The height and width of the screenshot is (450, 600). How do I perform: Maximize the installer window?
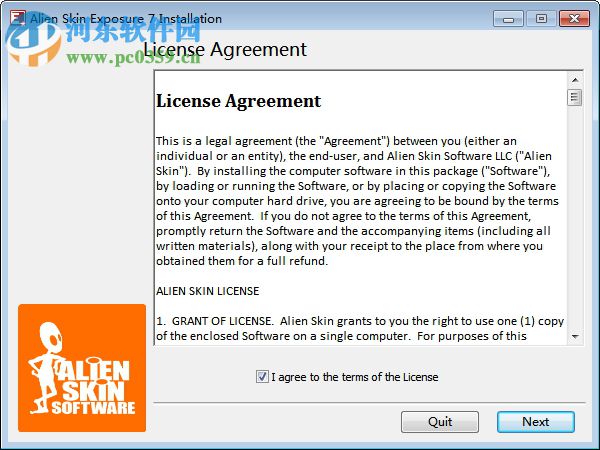pyautogui.click(x=541, y=19)
